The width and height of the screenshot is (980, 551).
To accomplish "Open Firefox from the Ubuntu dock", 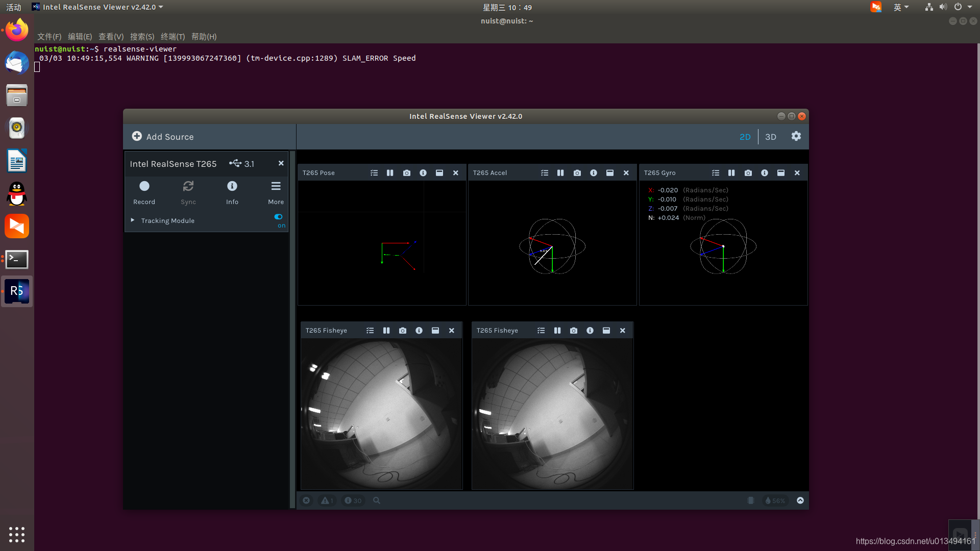I will tap(17, 30).
